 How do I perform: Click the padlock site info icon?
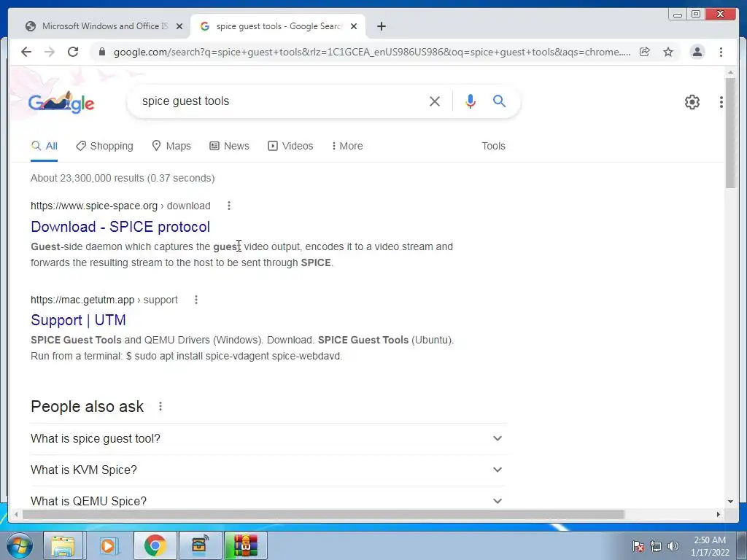[x=101, y=52]
